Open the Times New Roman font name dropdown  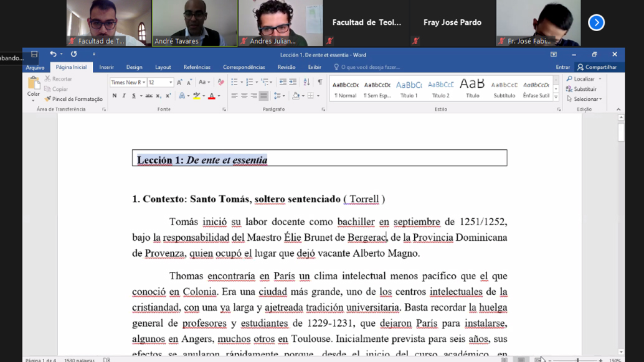click(x=144, y=82)
